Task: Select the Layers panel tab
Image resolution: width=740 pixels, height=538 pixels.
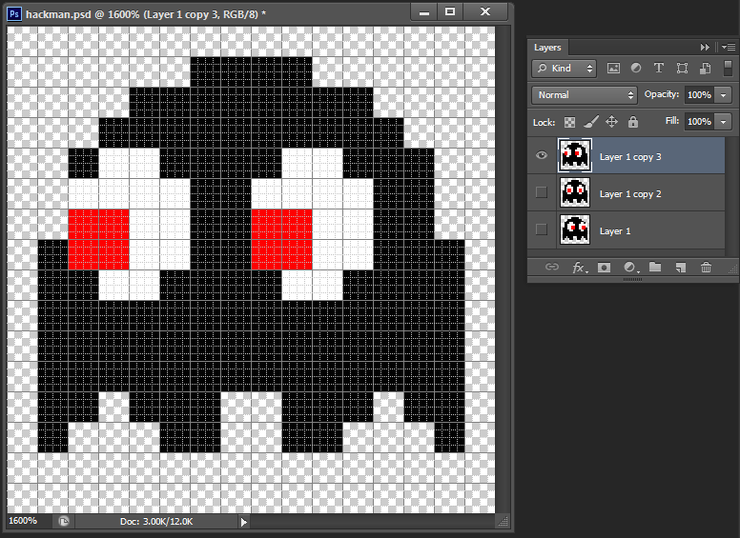Action: click(547, 48)
